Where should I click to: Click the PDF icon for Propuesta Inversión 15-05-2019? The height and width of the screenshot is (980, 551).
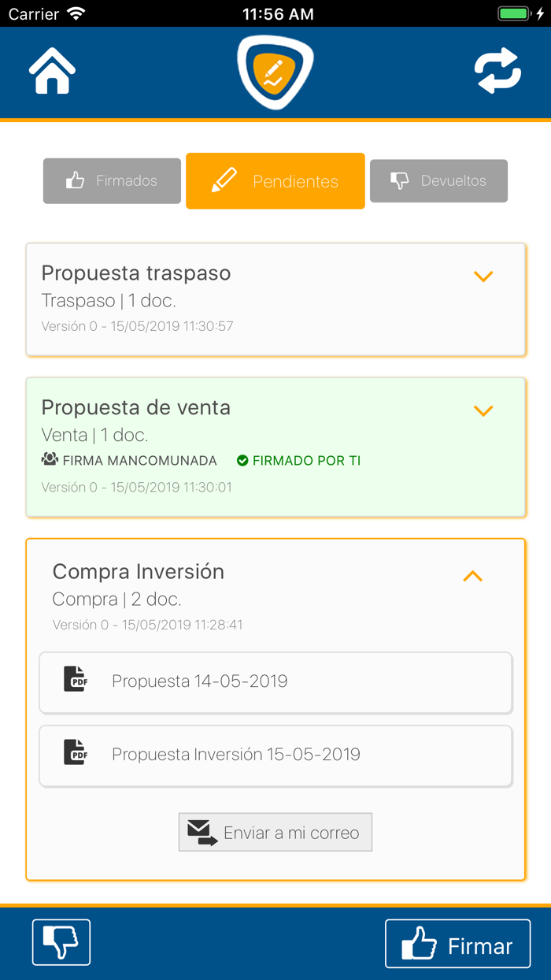click(x=75, y=752)
